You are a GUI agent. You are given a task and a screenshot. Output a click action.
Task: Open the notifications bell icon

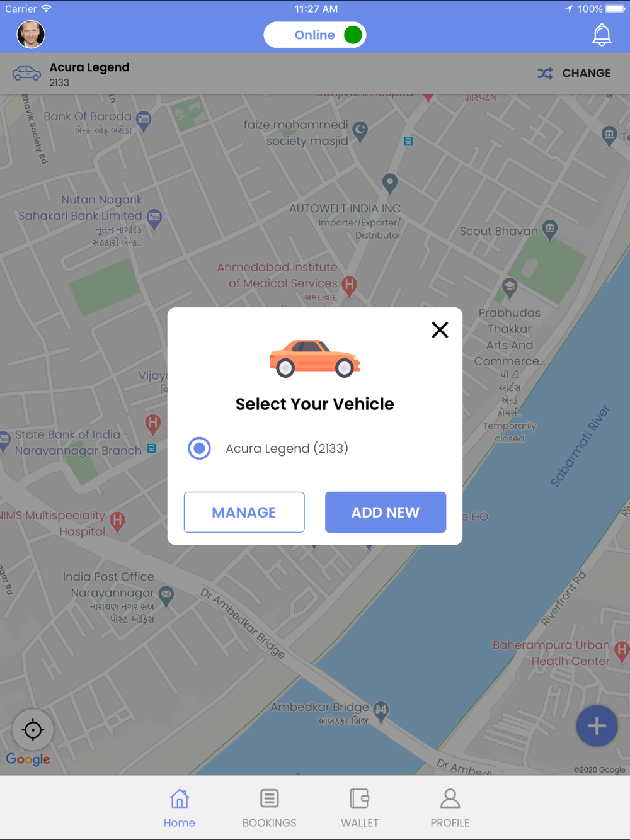point(602,35)
